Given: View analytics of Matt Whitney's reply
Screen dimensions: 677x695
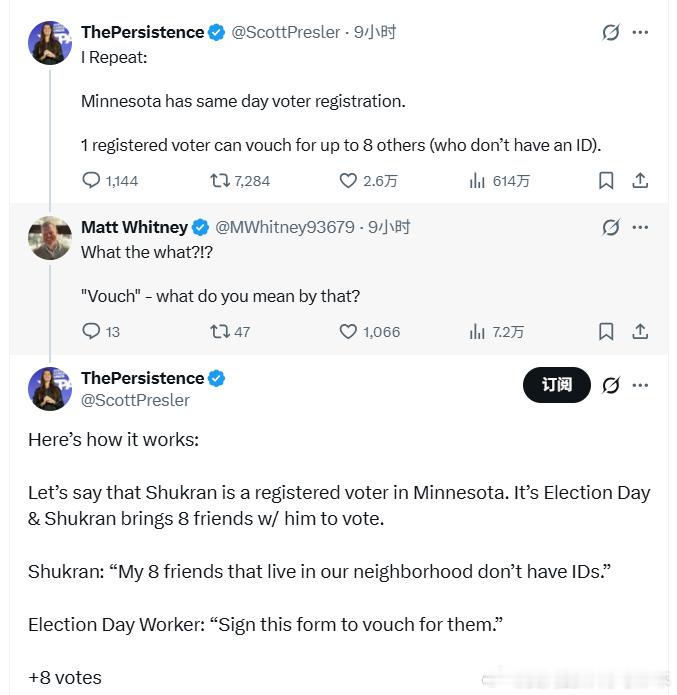Looking at the screenshot, I should [x=477, y=332].
